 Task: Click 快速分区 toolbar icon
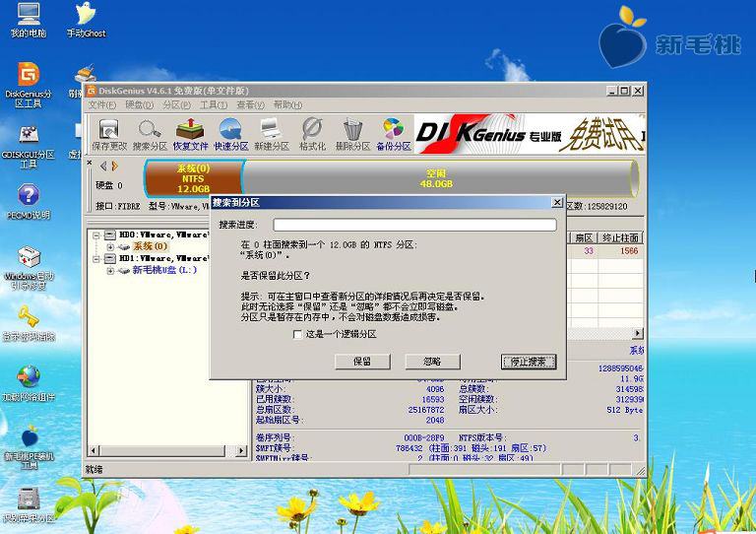pos(231,134)
